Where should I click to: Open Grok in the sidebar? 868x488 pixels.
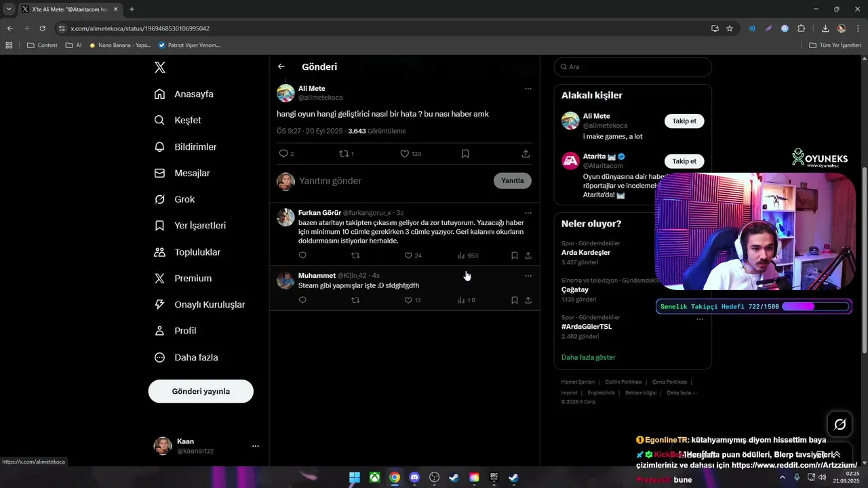tap(174, 199)
